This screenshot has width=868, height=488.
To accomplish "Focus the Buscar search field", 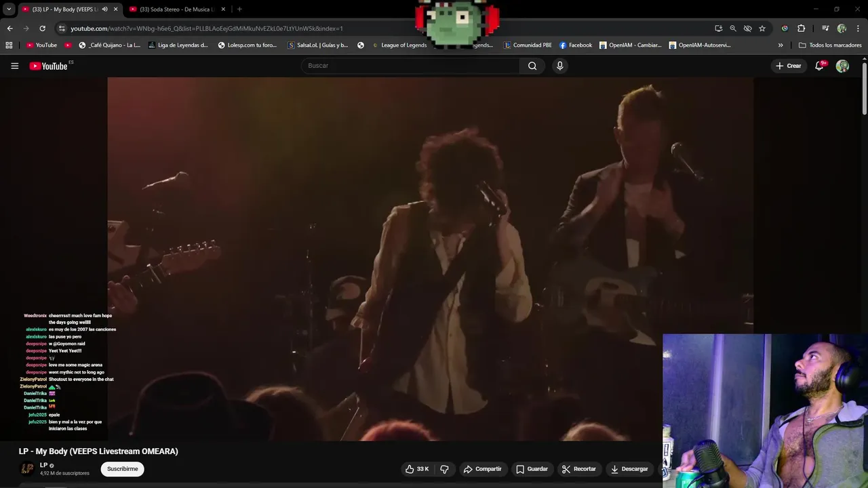I will click(410, 66).
